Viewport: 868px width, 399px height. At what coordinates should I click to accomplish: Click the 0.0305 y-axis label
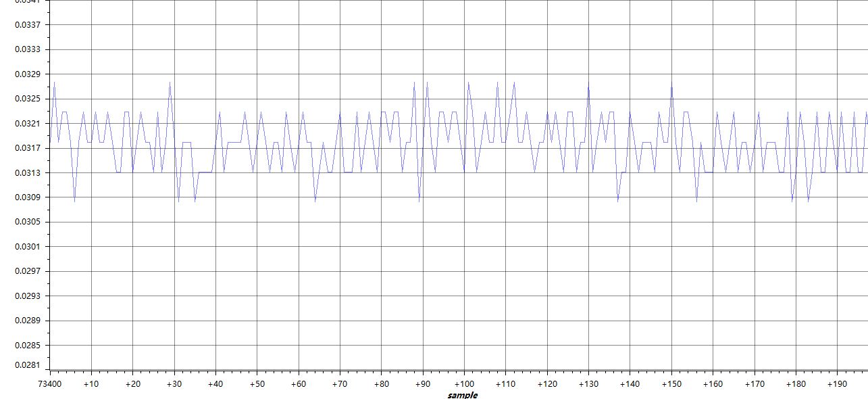pyautogui.click(x=28, y=222)
